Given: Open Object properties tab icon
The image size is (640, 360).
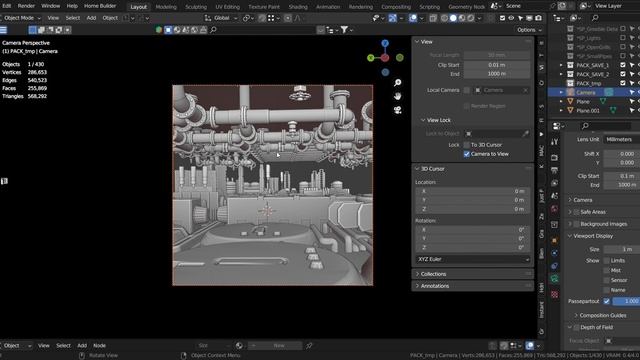Looking at the screenshot, I should (554, 240).
